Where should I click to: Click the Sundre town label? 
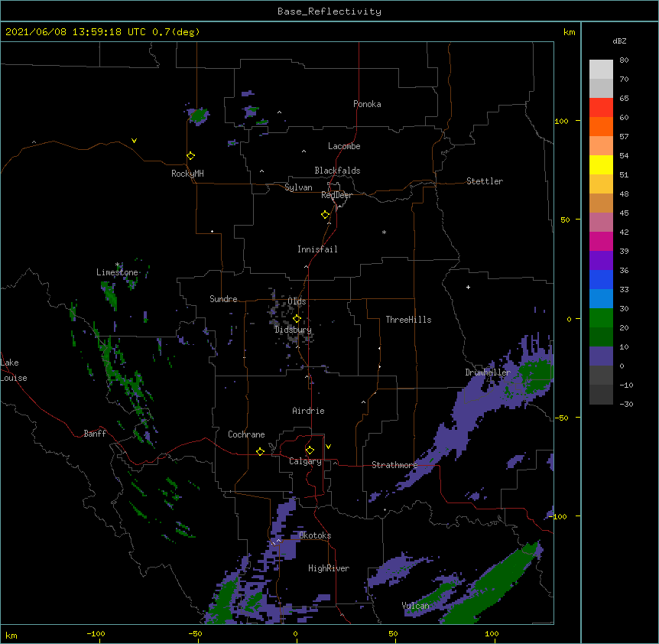(x=223, y=299)
